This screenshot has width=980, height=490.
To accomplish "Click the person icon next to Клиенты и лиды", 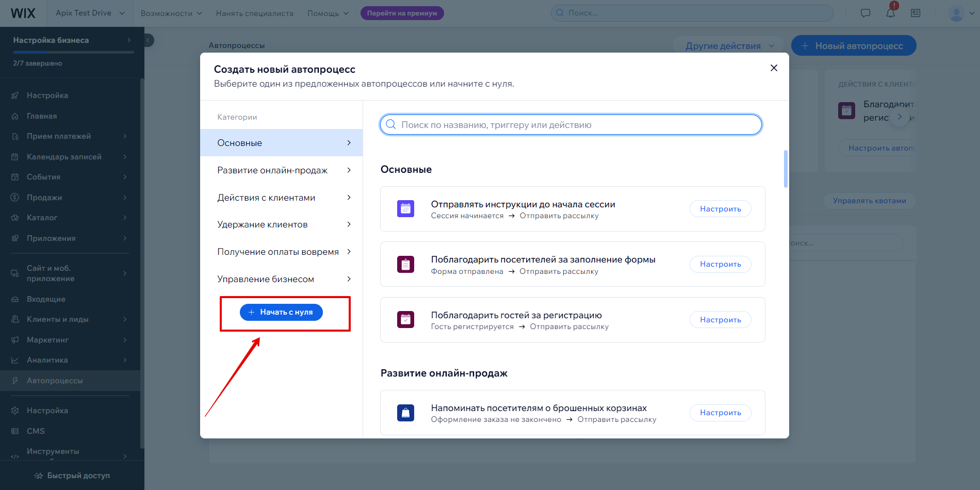I will (x=15, y=319).
